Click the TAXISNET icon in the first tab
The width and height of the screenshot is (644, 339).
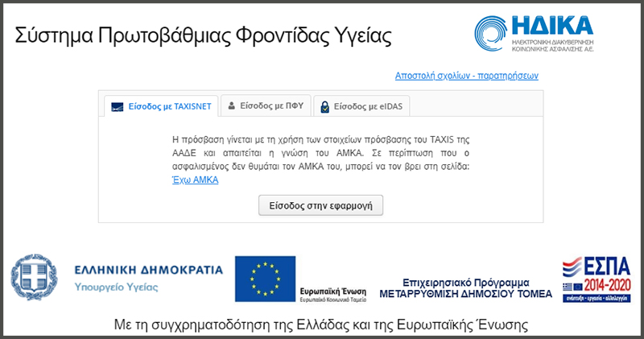tap(116, 106)
